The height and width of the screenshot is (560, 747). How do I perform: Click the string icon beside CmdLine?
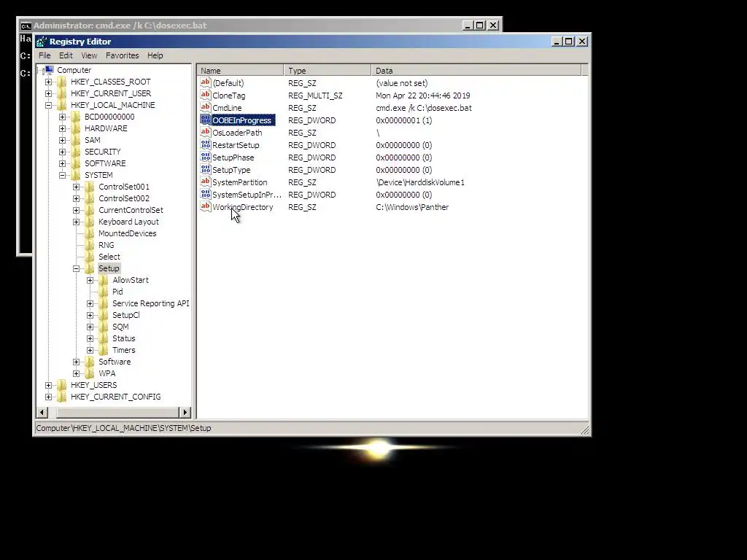[205, 108]
